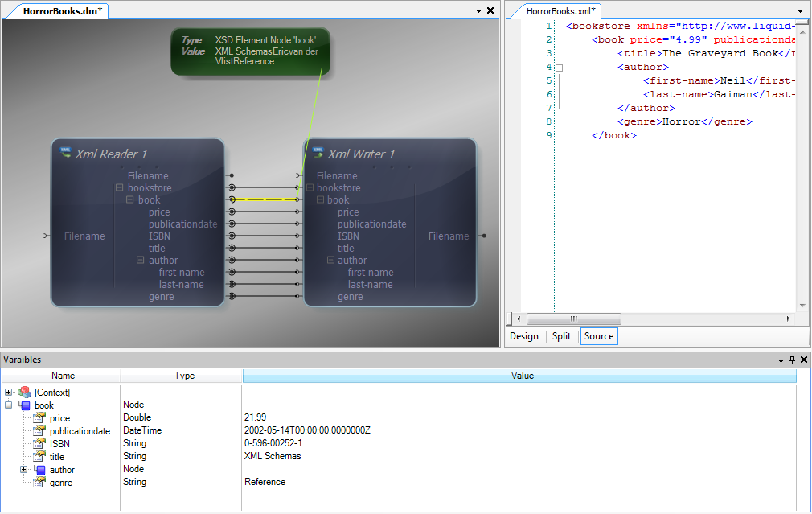Expand the author node in Variables tree
This screenshot has width=812, height=514.
[x=23, y=470]
